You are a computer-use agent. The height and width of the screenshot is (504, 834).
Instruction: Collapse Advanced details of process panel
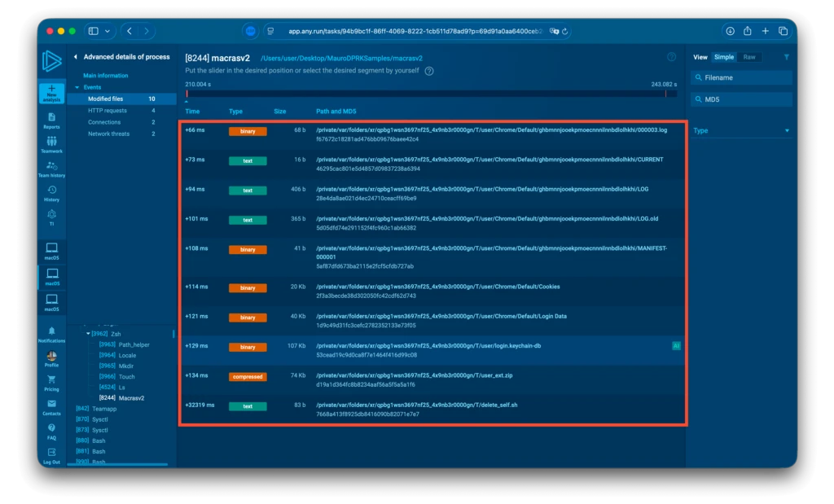click(x=76, y=57)
